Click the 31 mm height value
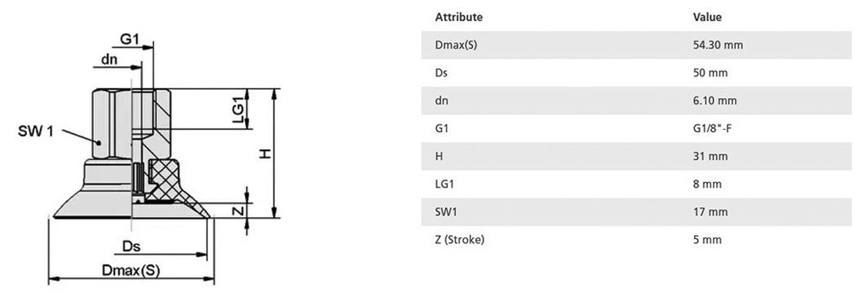The image size is (868, 306). [x=709, y=157]
